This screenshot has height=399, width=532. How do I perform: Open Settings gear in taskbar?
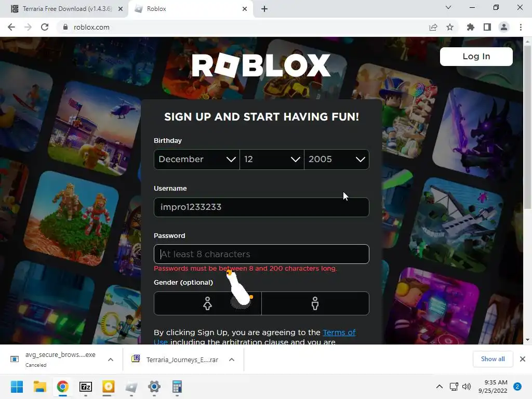point(154,387)
